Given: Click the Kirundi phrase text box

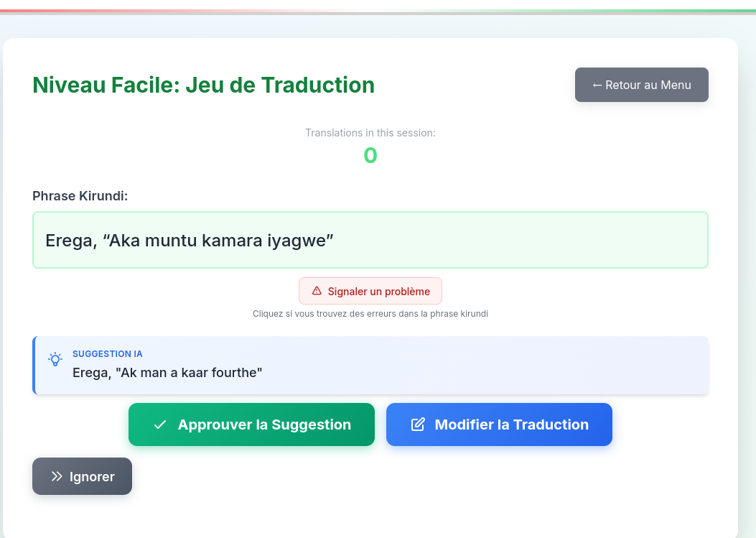Looking at the screenshot, I should (x=370, y=239).
